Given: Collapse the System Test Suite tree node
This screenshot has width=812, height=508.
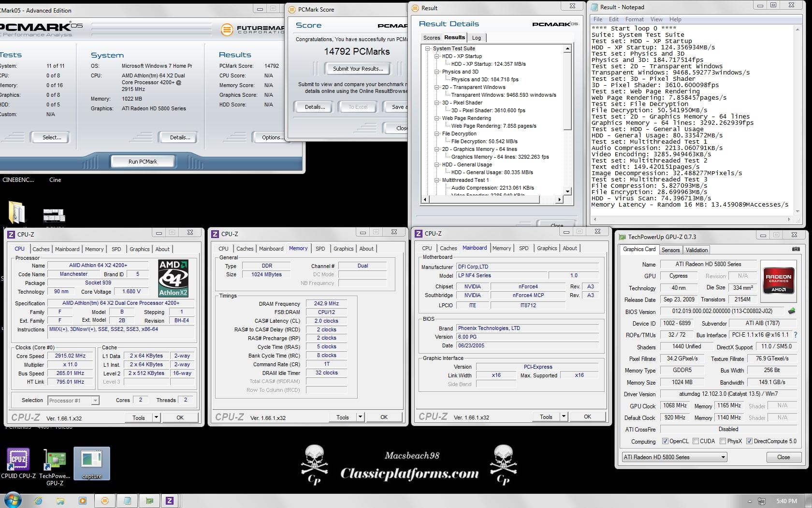Looking at the screenshot, I should [x=428, y=48].
